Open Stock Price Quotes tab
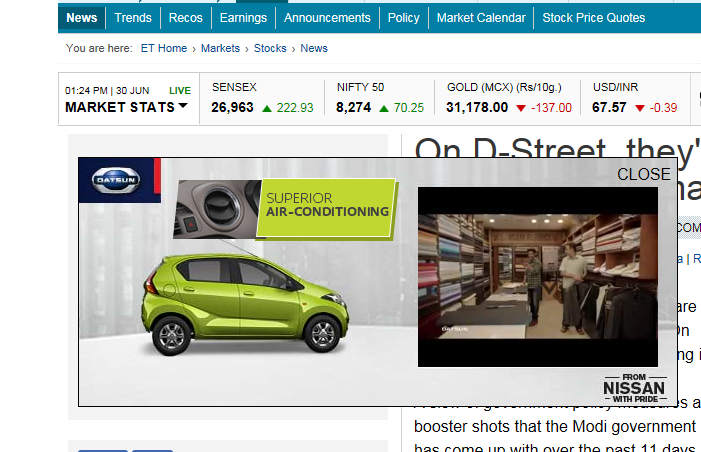The height and width of the screenshot is (452, 701). click(x=594, y=18)
